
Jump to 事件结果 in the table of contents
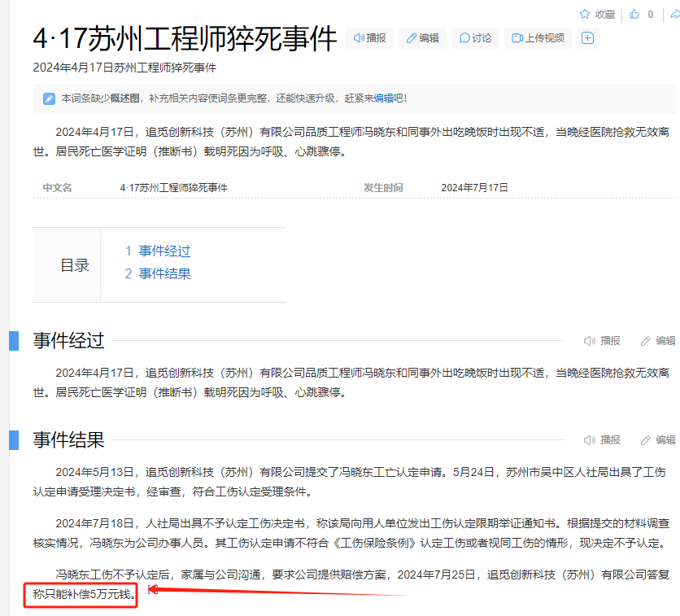tap(164, 274)
